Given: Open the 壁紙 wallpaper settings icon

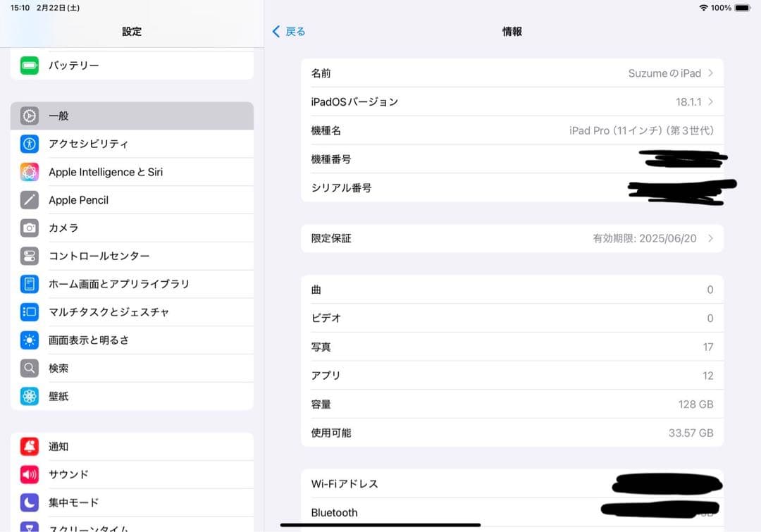Looking at the screenshot, I should 29,396.
